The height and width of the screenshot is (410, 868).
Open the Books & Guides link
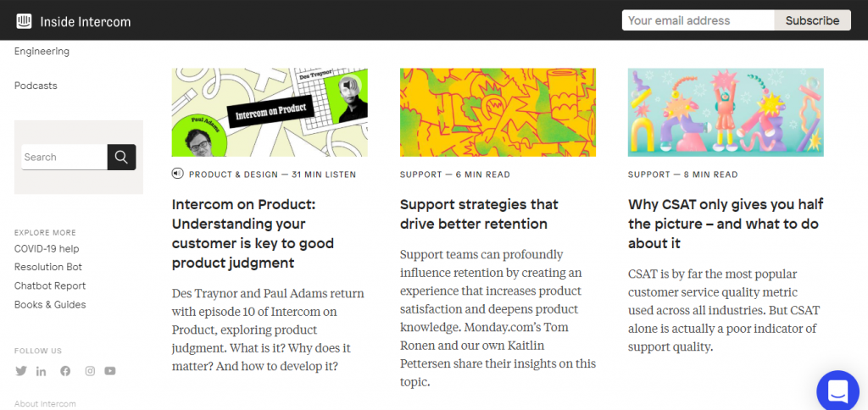coord(50,304)
